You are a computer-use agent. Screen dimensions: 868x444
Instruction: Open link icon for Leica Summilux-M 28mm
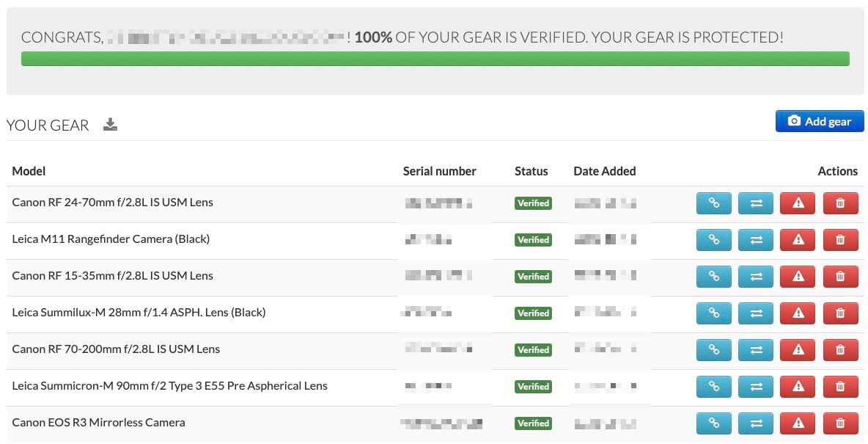click(x=713, y=313)
